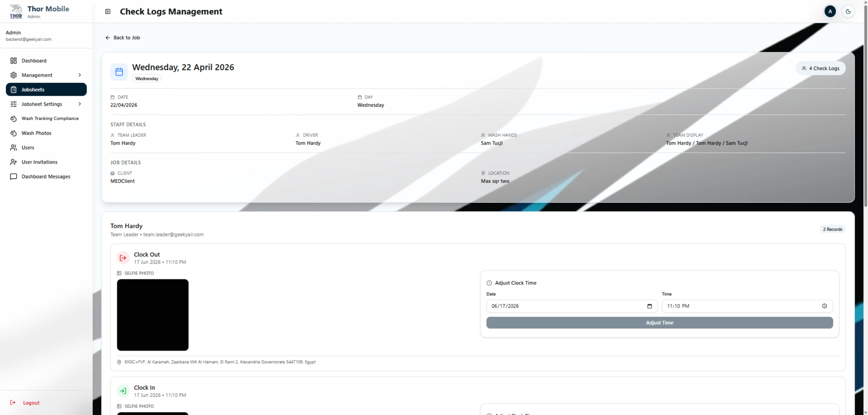Click the back arrow icon next to Back to Job
This screenshot has height=415, width=868.
tap(108, 38)
